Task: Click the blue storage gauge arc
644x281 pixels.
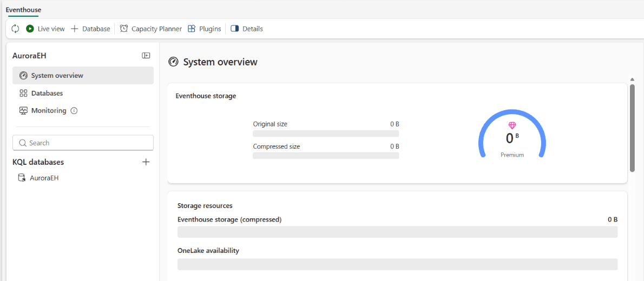Action: coord(512,112)
